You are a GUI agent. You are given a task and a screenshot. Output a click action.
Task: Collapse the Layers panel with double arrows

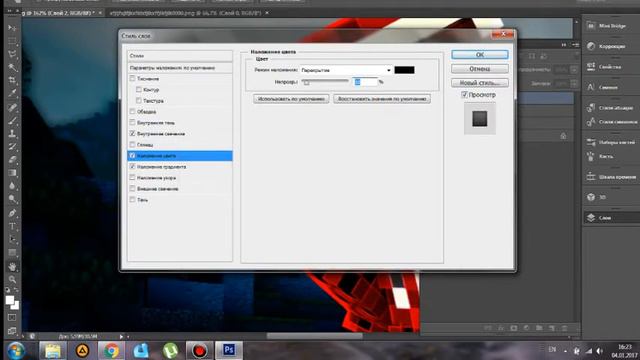tap(564, 44)
